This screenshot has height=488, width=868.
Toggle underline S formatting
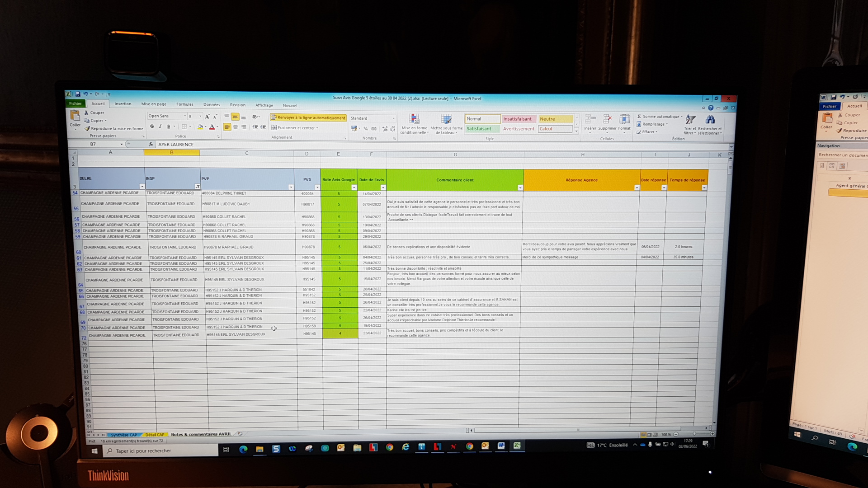(x=169, y=127)
